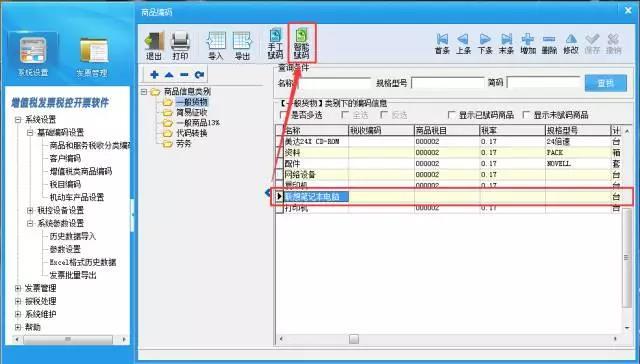Click the 保存 save icon

(592, 44)
